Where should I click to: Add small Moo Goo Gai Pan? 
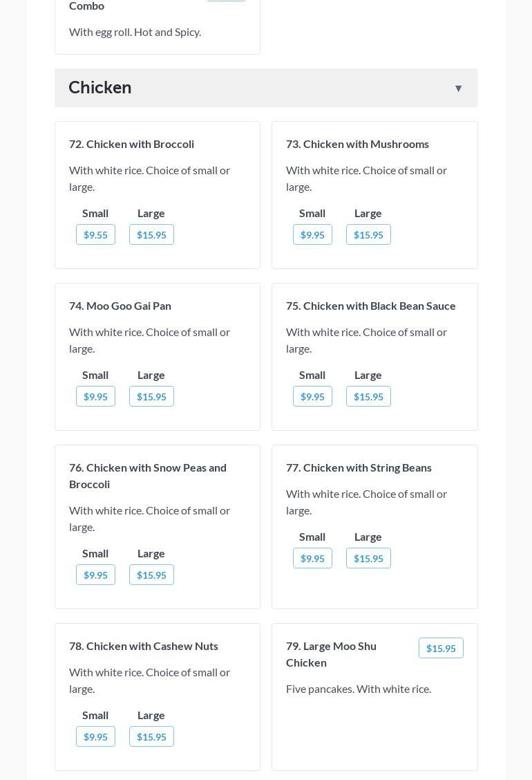click(x=95, y=396)
